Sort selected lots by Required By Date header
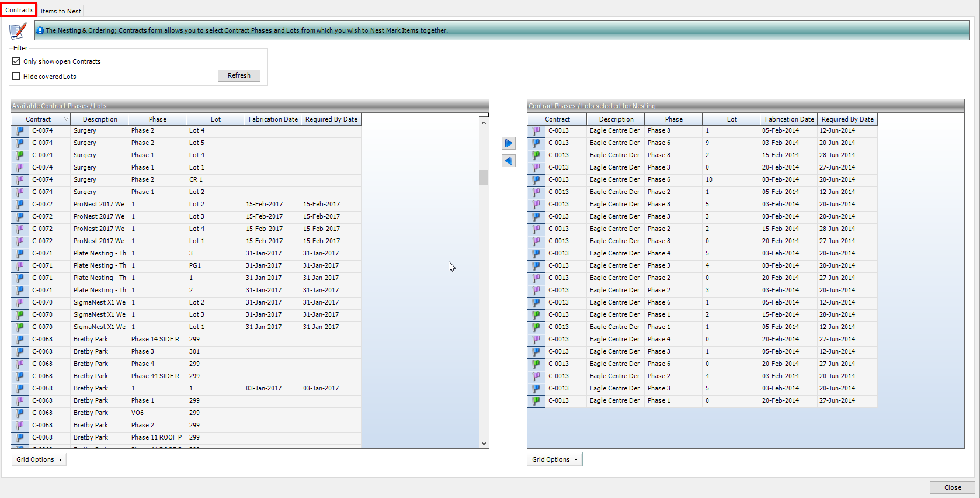This screenshot has height=498, width=980. tap(847, 119)
